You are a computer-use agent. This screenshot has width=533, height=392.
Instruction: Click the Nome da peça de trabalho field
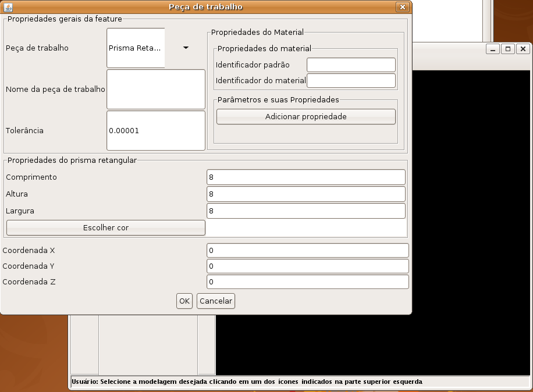(155, 89)
